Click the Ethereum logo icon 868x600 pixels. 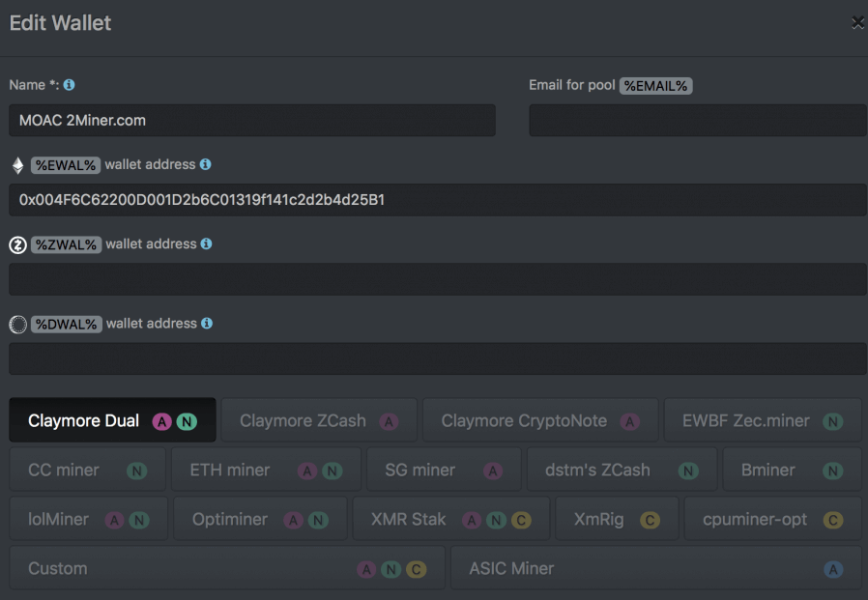[x=17, y=165]
